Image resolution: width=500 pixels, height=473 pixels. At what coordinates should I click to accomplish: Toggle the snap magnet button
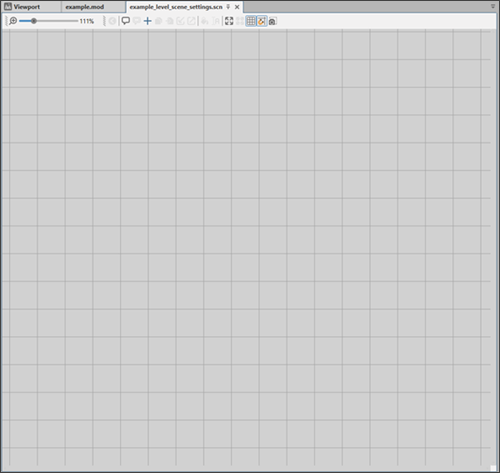[x=262, y=21]
